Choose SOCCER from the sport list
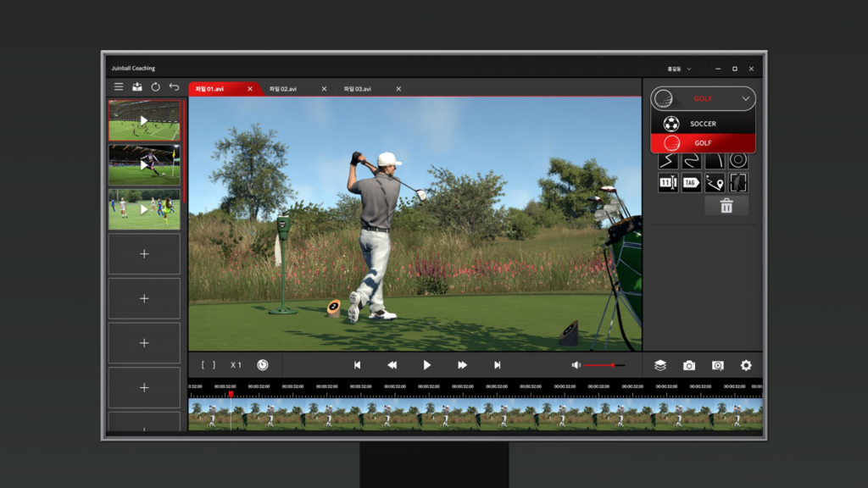 (703, 124)
